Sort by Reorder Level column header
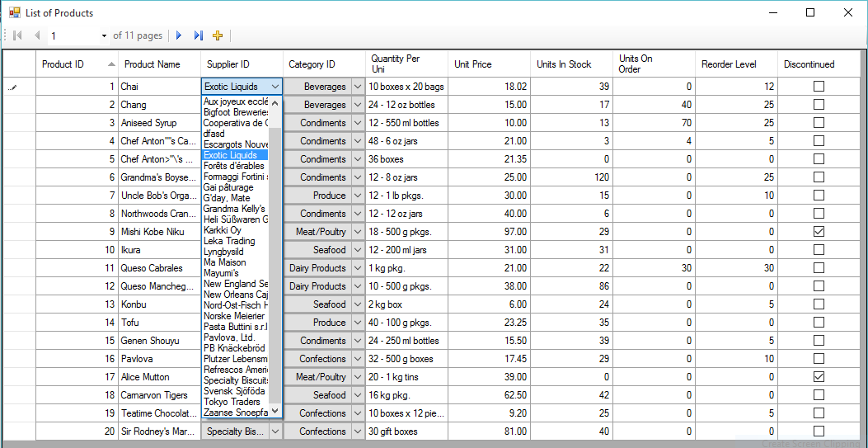Viewport: 868px width, 448px height. pos(736,64)
